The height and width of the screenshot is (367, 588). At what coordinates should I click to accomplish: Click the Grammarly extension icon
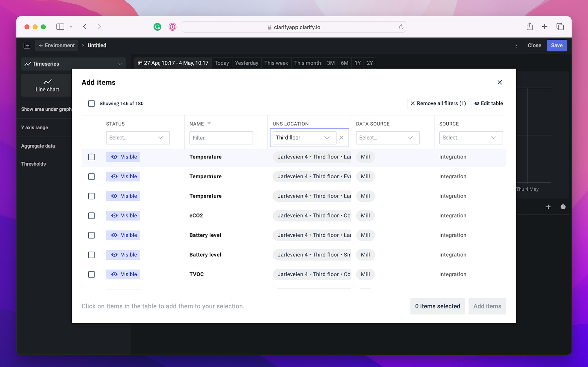(x=157, y=27)
